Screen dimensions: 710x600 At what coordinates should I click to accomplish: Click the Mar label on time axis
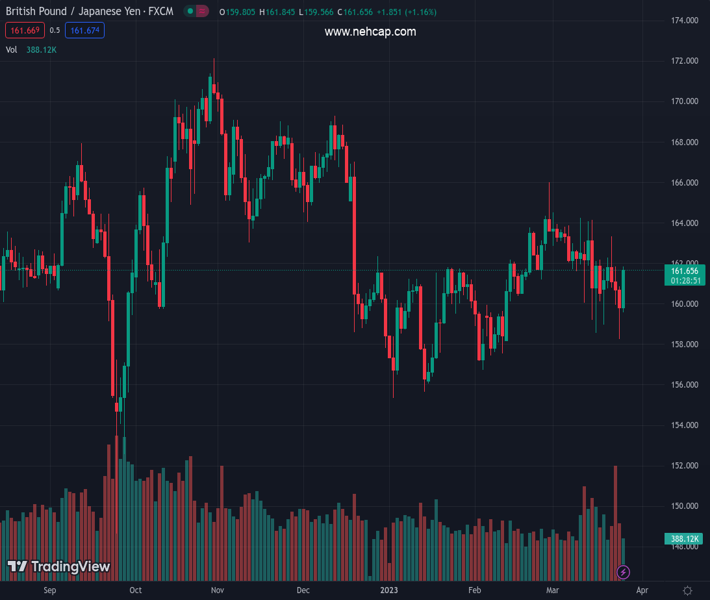click(x=553, y=591)
